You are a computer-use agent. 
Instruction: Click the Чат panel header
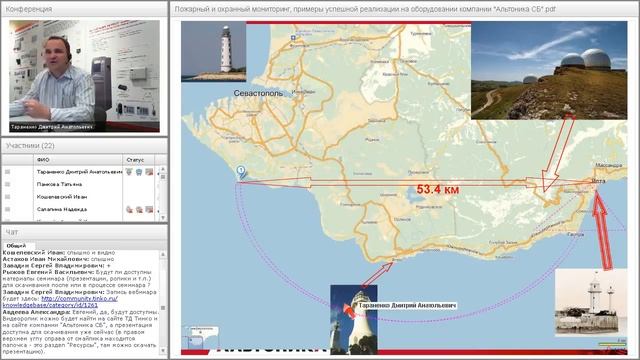[84, 232]
